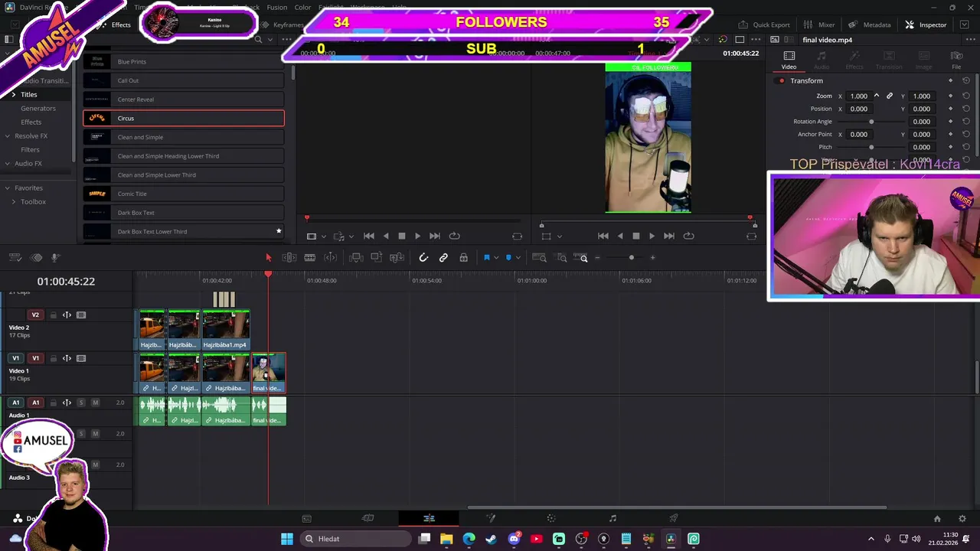Jump to first frame in timeline viewer

pyautogui.click(x=603, y=236)
